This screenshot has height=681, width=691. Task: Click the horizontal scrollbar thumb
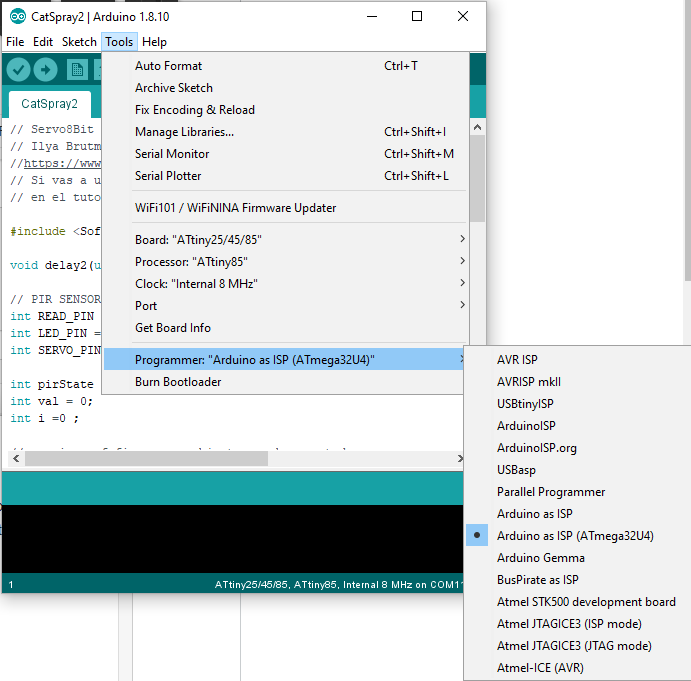(146, 458)
